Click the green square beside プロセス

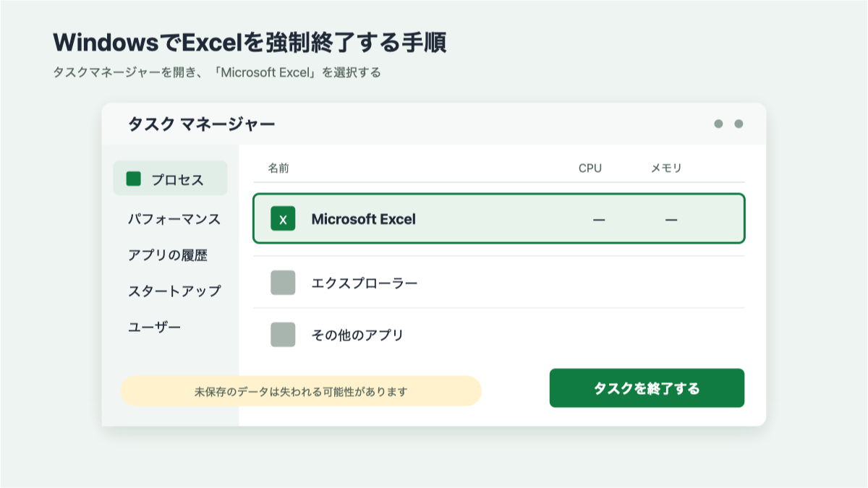(133, 179)
